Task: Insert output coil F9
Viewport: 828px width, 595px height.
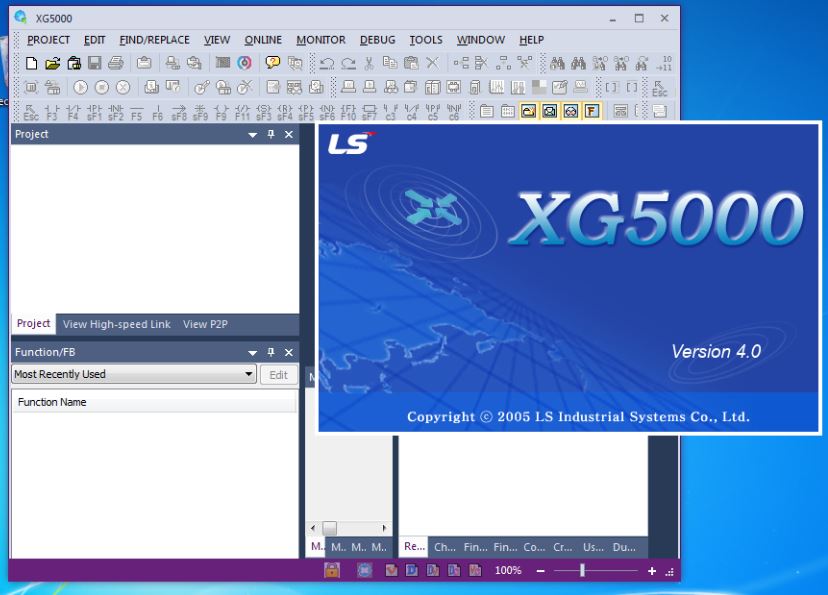Action: [221, 111]
